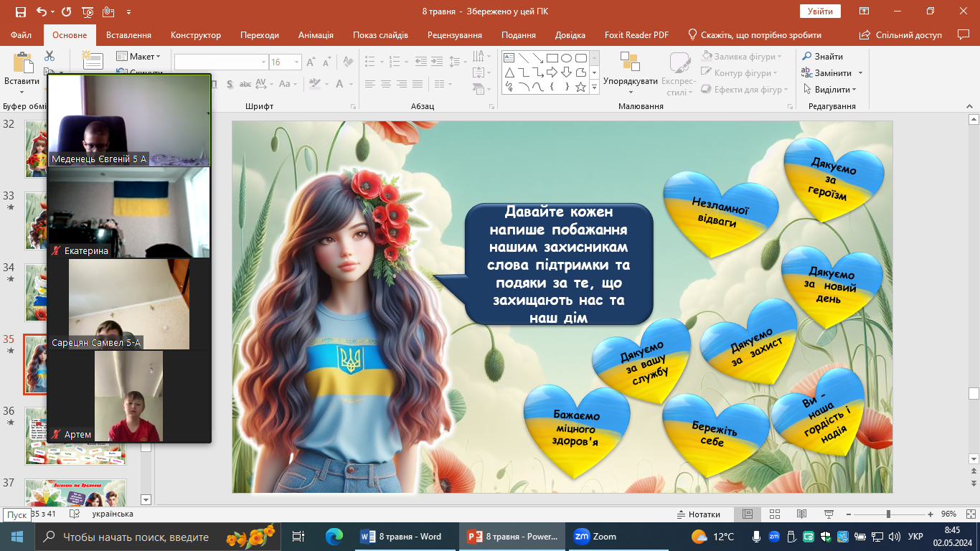Toggle Notes (Нотатки) pane
The width and height of the screenshot is (980, 551).
coord(698,514)
